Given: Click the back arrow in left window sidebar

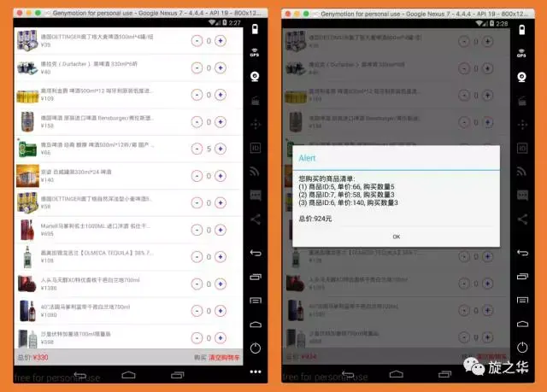Looking at the screenshot, I should click(256, 253).
